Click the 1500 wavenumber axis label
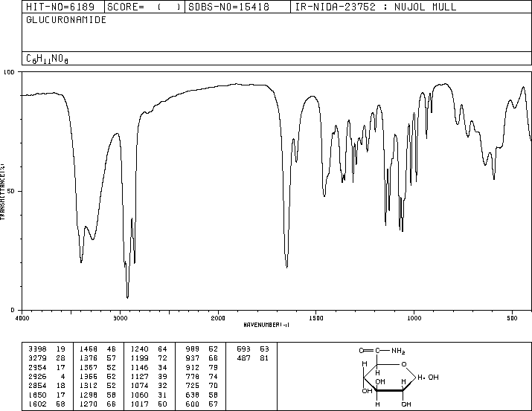The width and height of the screenshot is (532, 411). (x=316, y=318)
